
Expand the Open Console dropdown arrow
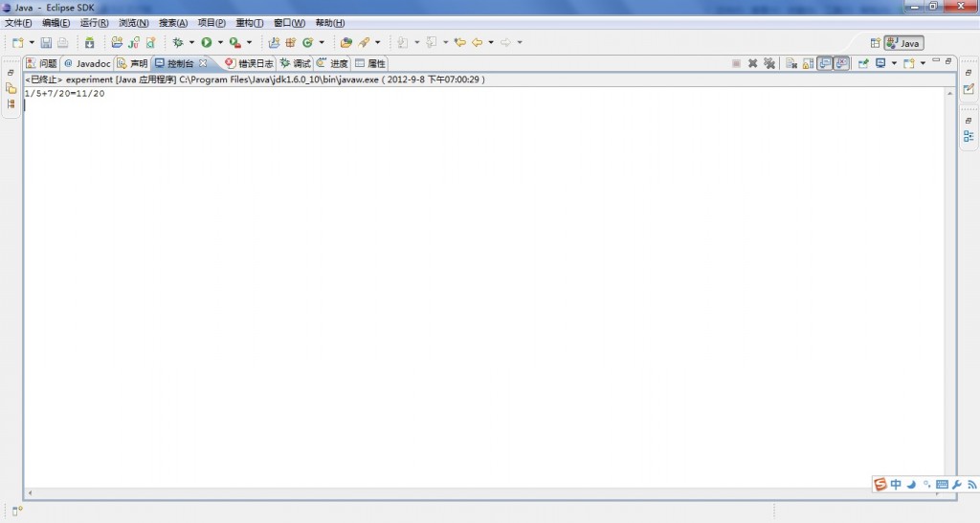click(923, 63)
